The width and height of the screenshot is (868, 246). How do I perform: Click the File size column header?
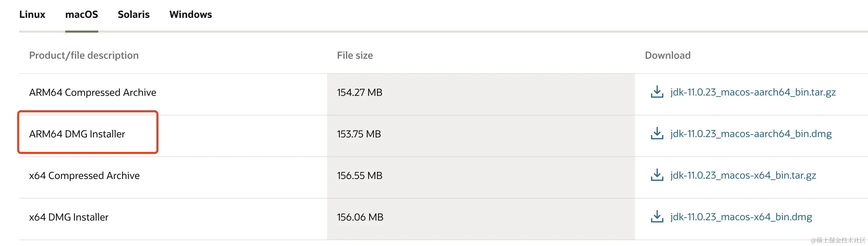355,55
